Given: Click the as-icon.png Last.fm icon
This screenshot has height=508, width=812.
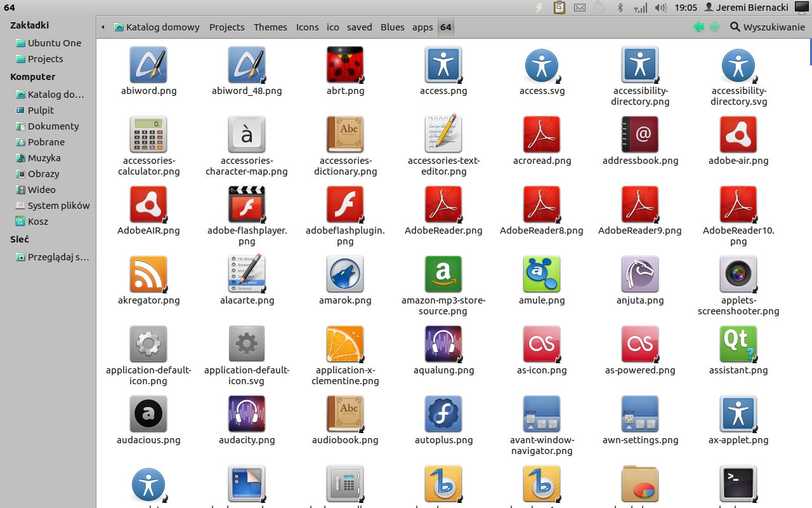Looking at the screenshot, I should pos(542,344).
